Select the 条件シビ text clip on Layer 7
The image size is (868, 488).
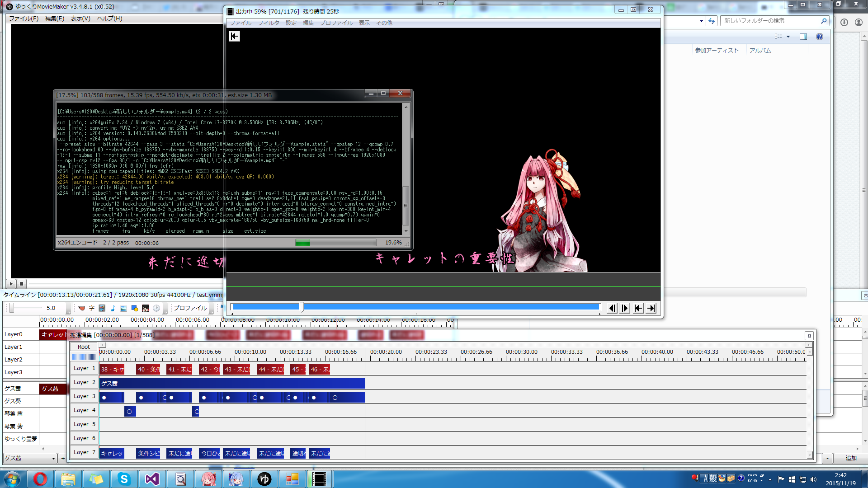(148, 453)
